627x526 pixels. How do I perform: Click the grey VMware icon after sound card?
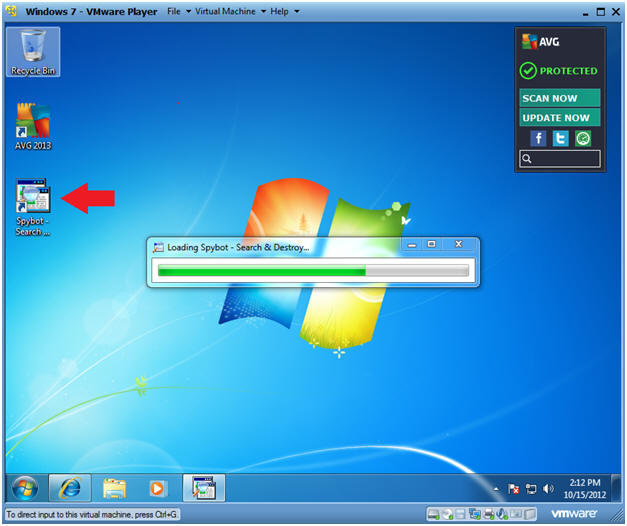click(x=516, y=514)
